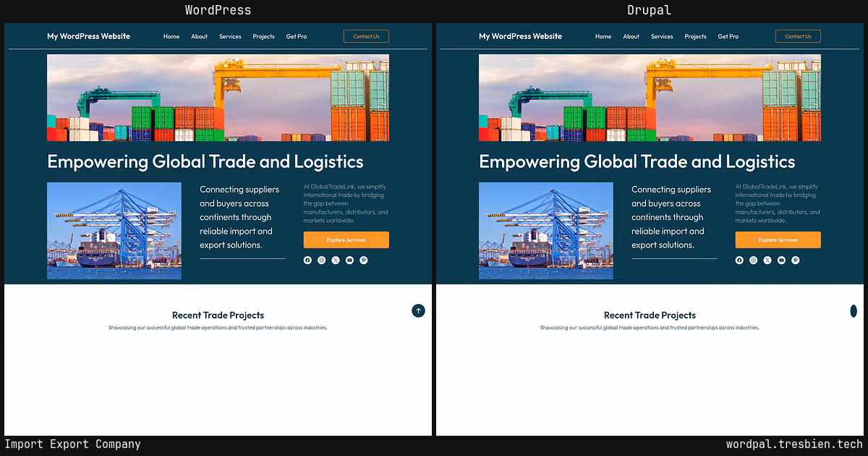This screenshot has height=456, width=868.
Task: Click container cranes banner in Drupal panel
Action: click(x=650, y=98)
